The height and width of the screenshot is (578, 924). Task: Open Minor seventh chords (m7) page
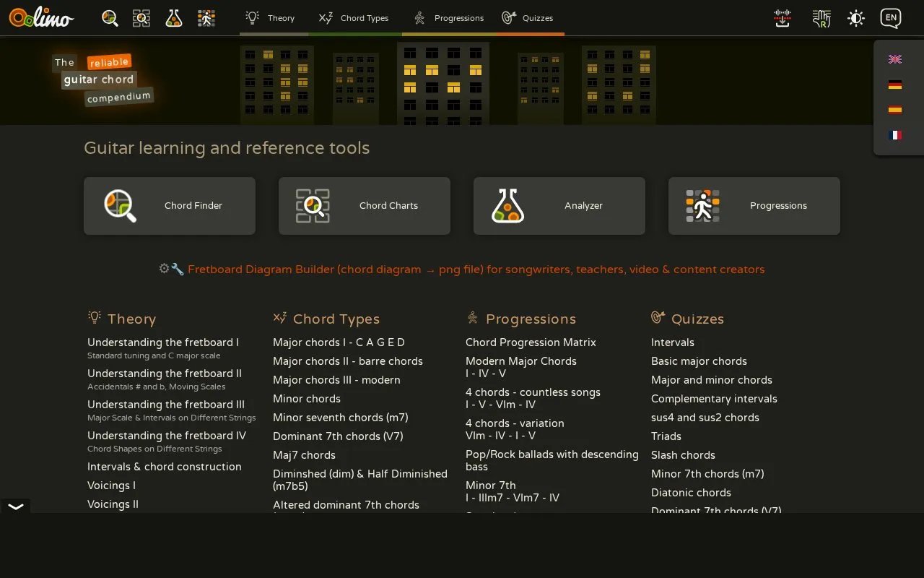click(341, 418)
